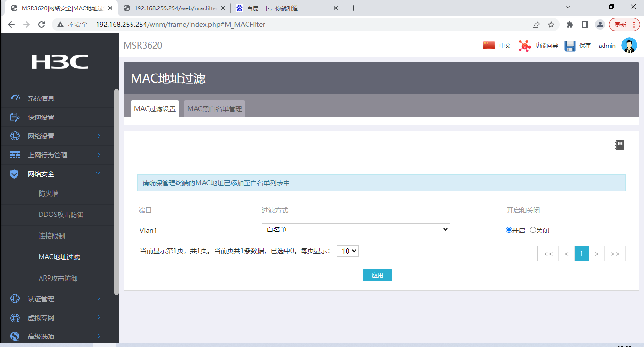Expand the 上网行为管理 menu chevron

pos(99,155)
